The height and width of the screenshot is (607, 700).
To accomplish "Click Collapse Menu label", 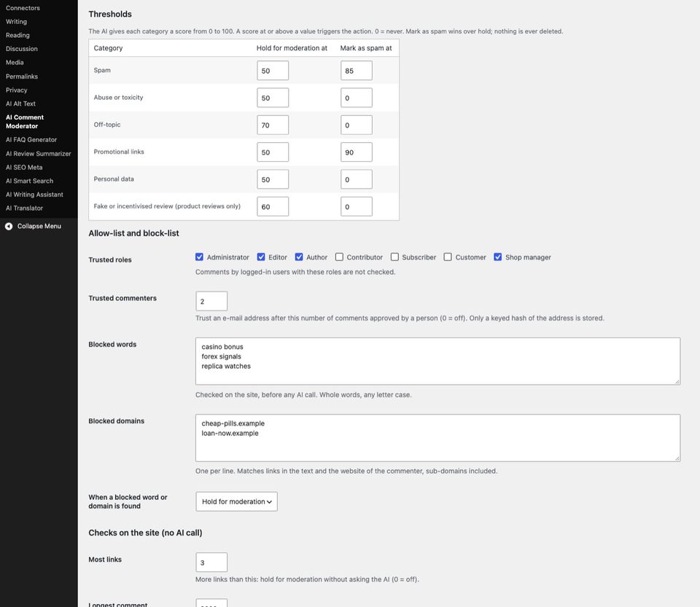I will point(39,226).
